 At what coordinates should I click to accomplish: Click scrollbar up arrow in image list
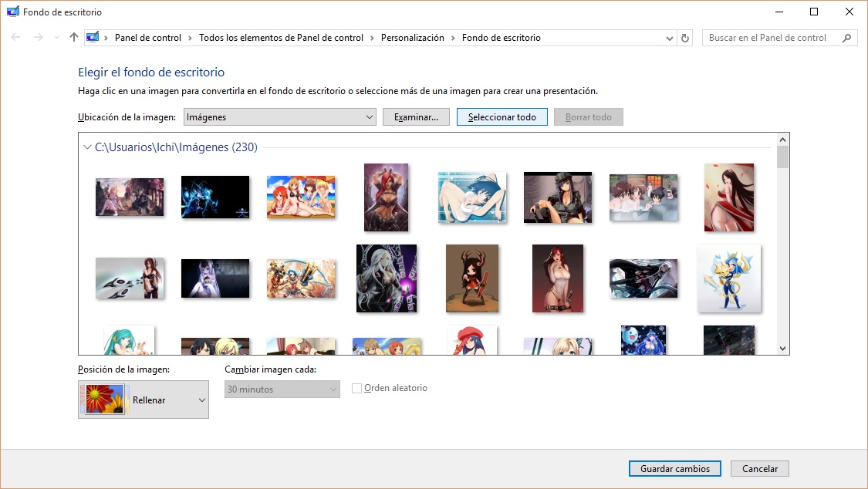tap(782, 140)
